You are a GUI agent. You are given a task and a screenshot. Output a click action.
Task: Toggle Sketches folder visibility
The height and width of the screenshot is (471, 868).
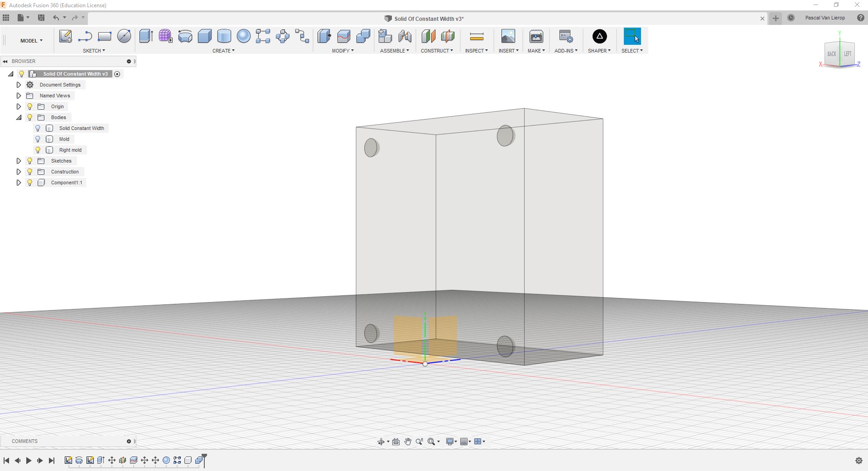pyautogui.click(x=30, y=161)
